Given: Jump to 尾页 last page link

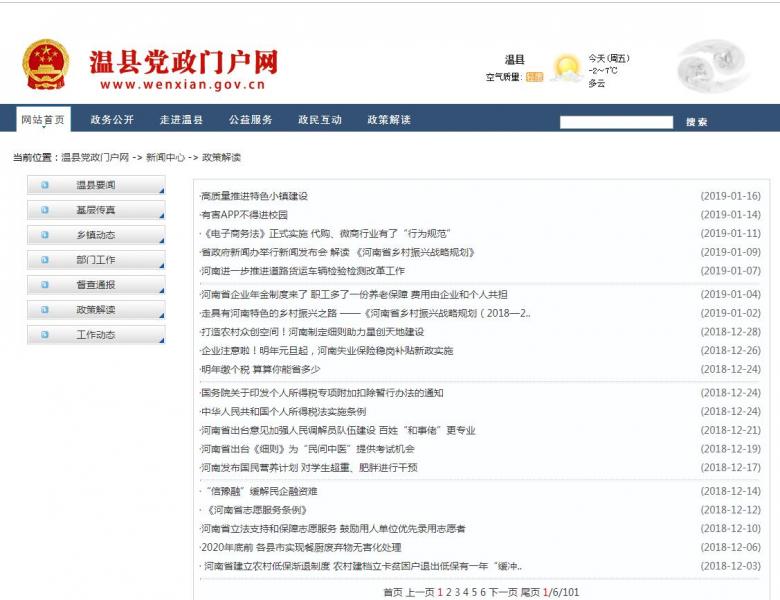Looking at the screenshot, I should point(530,592).
